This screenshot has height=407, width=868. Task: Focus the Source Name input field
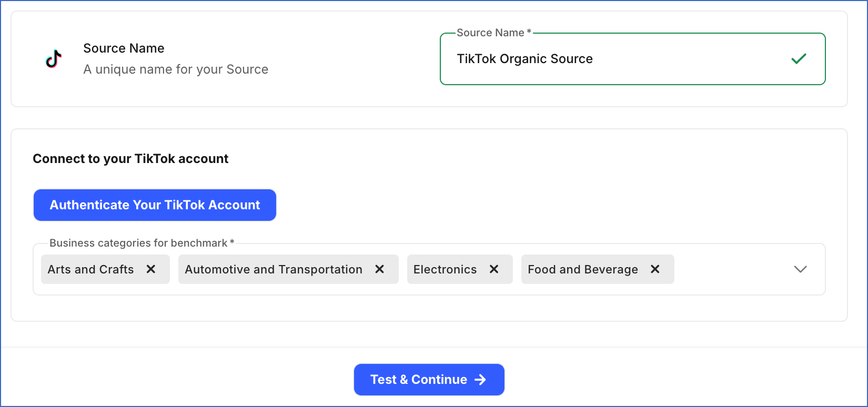tap(633, 59)
